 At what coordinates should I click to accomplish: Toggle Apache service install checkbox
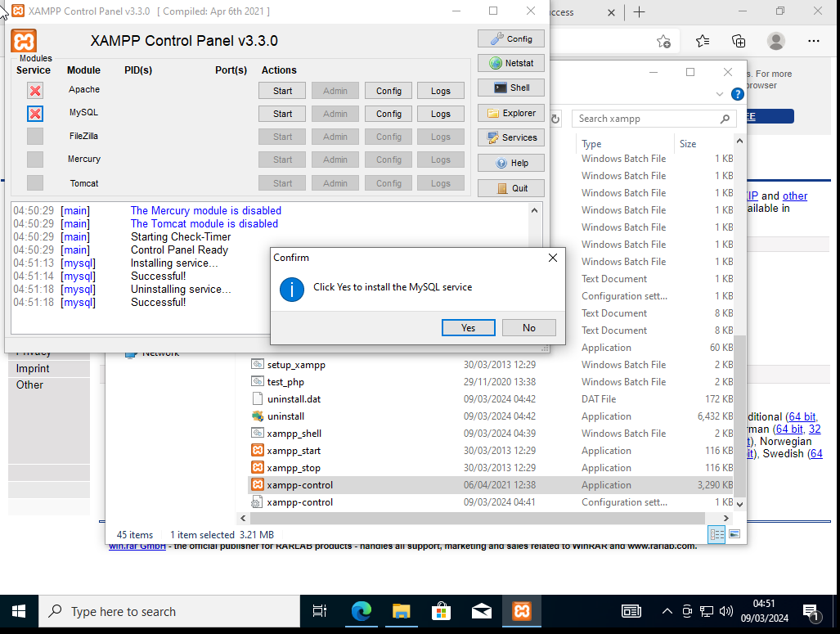pos(35,90)
